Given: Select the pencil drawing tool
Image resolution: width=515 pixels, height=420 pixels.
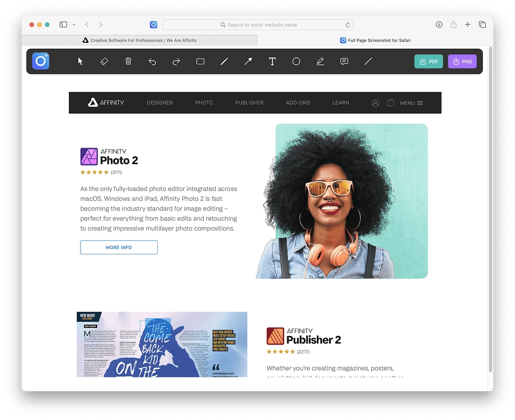Looking at the screenshot, I should [x=224, y=61].
